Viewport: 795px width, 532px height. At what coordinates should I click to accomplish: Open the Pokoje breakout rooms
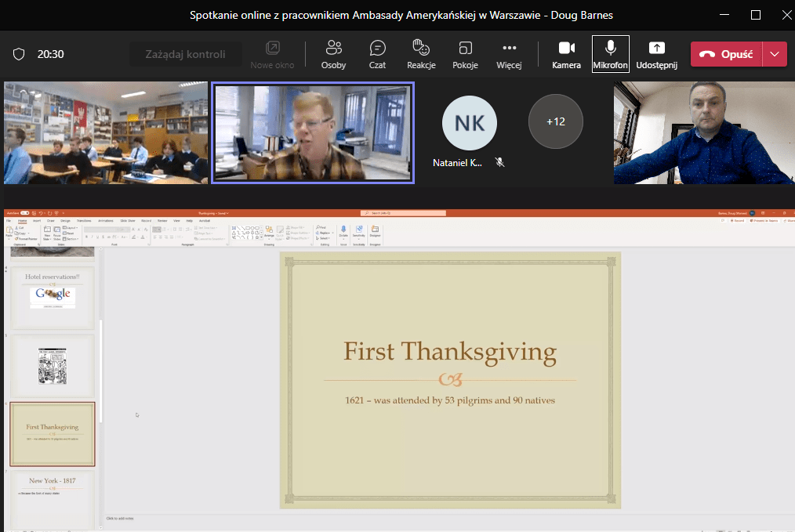pyautogui.click(x=465, y=54)
